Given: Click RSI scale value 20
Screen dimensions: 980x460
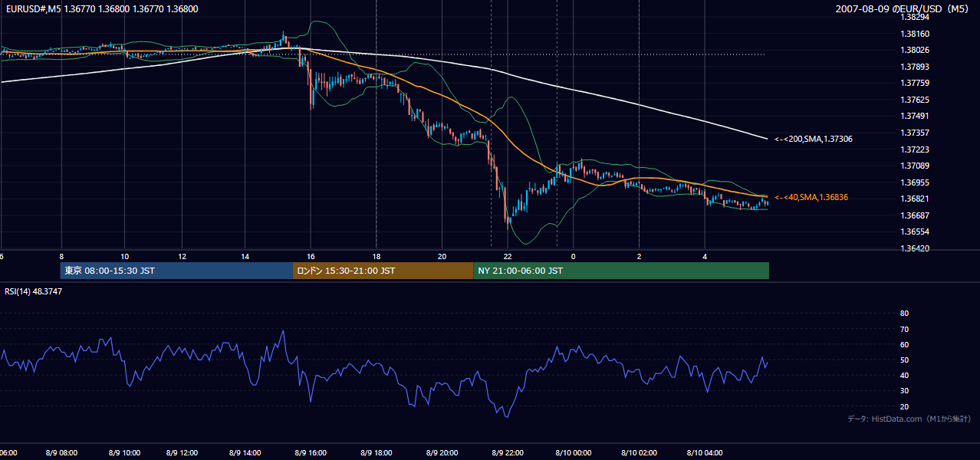Looking at the screenshot, I should click(904, 406).
